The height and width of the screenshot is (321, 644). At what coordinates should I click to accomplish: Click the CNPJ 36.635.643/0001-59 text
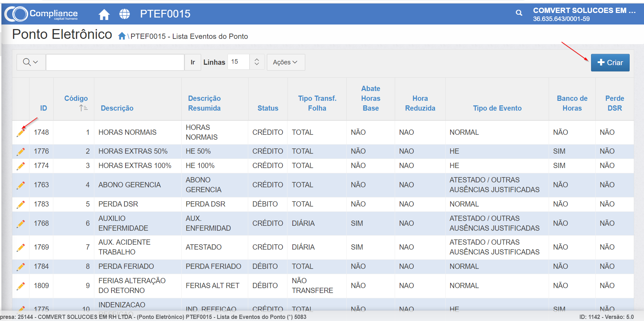tap(561, 19)
